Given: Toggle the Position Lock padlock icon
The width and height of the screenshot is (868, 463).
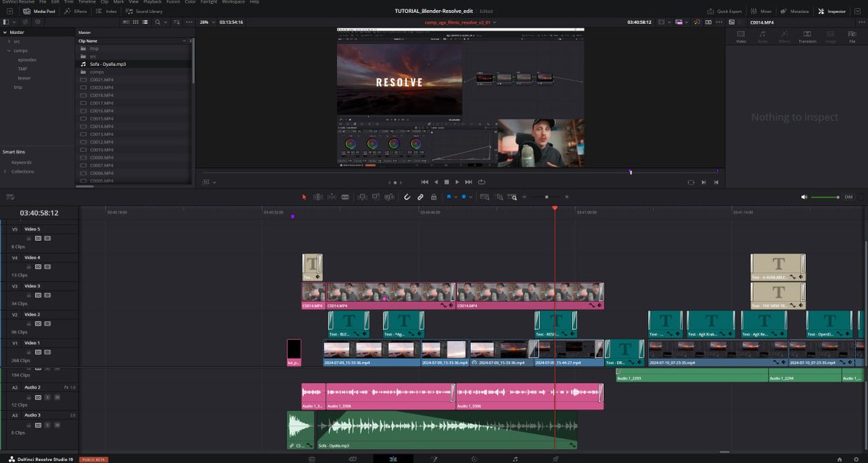Looking at the screenshot, I should [x=433, y=197].
